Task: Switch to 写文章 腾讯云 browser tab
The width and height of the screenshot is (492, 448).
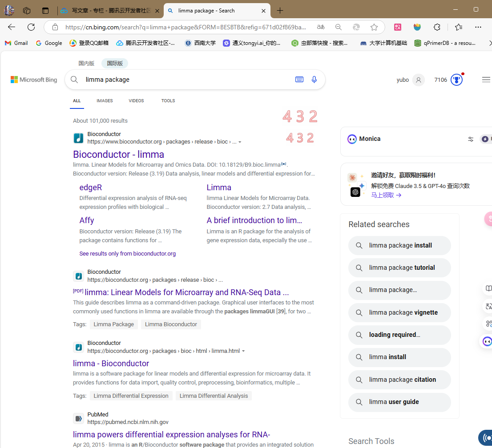Action: pyautogui.click(x=111, y=11)
